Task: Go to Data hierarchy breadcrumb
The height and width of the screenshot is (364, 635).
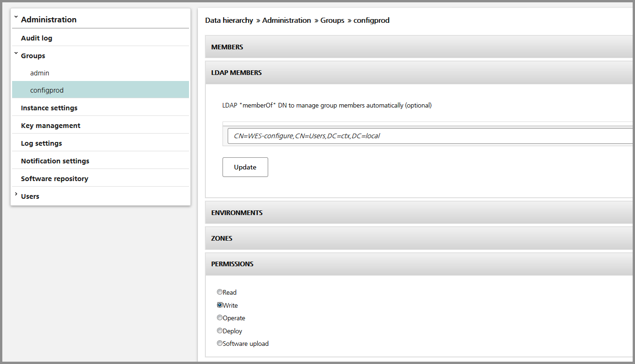Action: click(229, 20)
